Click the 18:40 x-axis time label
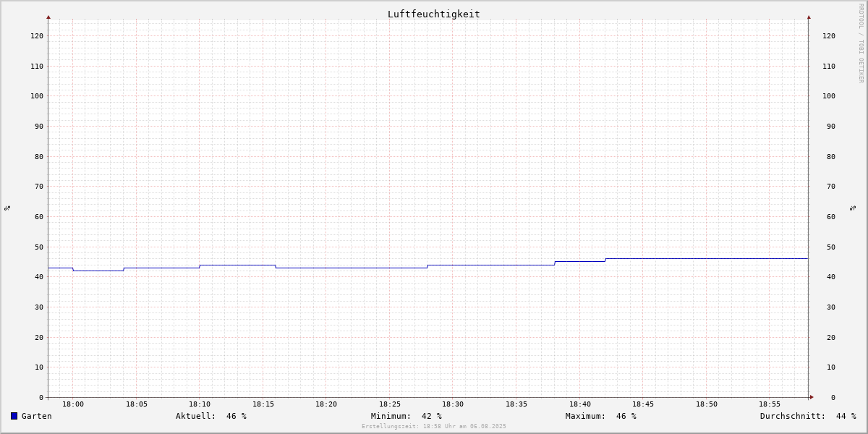Viewport: 868px width, 434px height. coord(580,404)
